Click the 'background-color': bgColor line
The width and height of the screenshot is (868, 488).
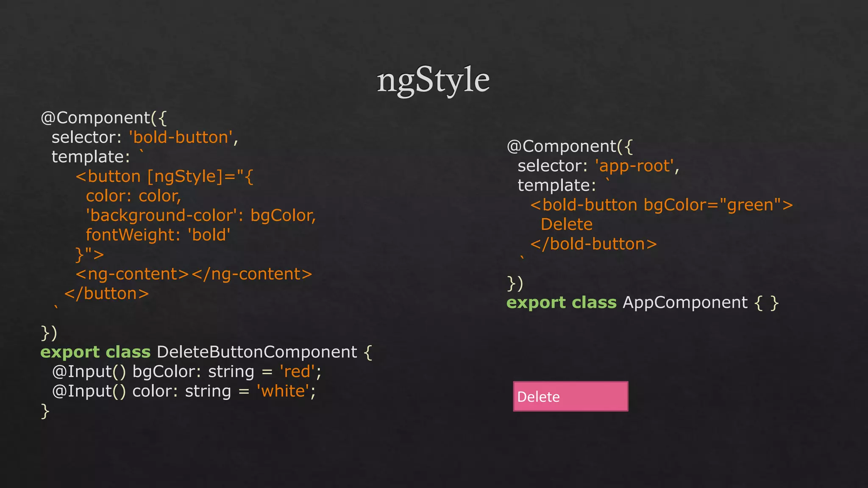click(200, 215)
